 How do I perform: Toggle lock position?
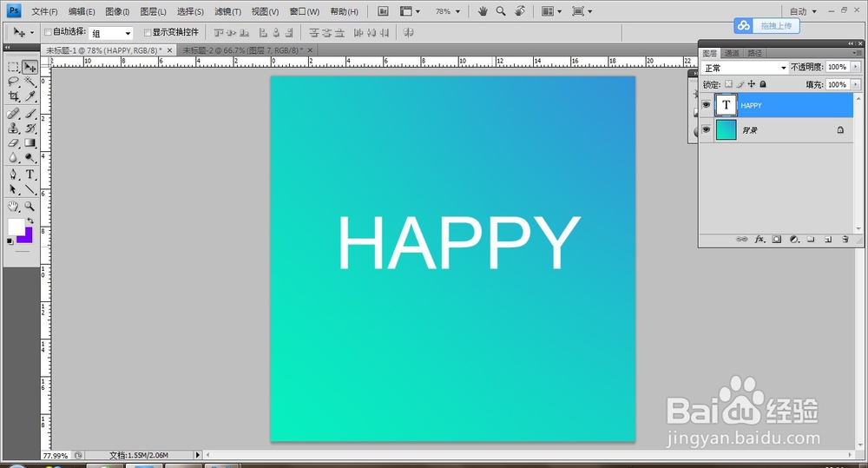[x=751, y=84]
